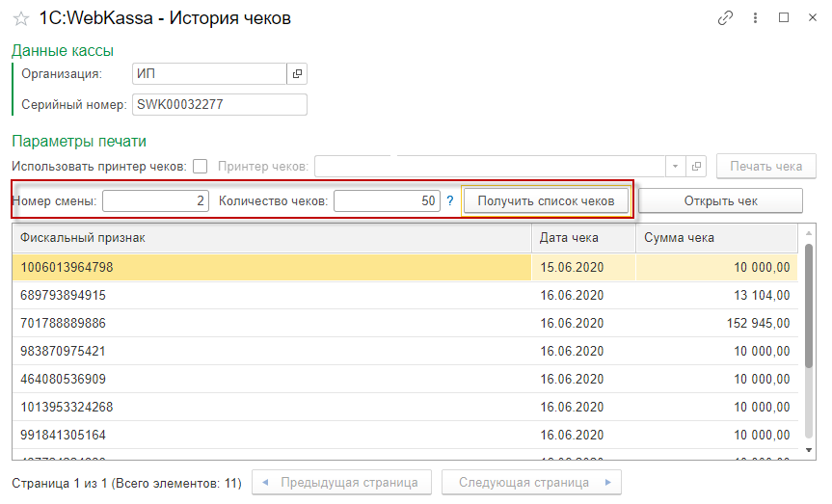Open the Принтер чеков record via its open icon
This screenshot has width=832, height=504.
point(696,166)
